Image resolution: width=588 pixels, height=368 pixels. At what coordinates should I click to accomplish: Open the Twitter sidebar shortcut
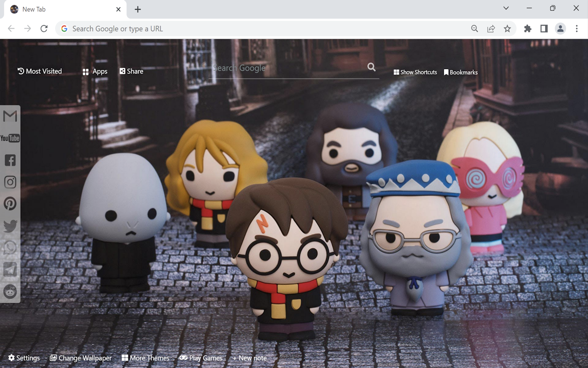(10, 226)
